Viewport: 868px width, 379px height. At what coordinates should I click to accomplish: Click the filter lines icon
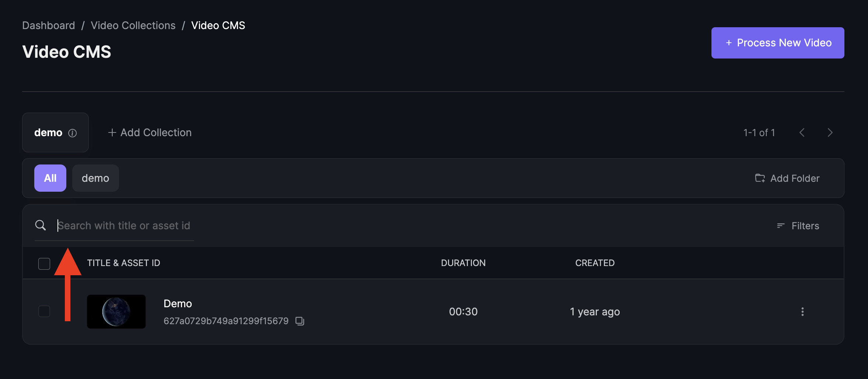click(x=781, y=226)
